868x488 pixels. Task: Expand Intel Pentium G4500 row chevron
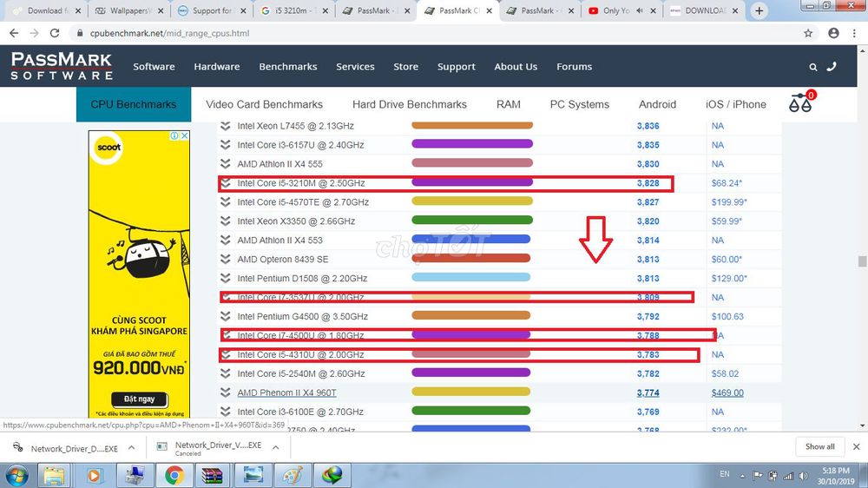[226, 316]
